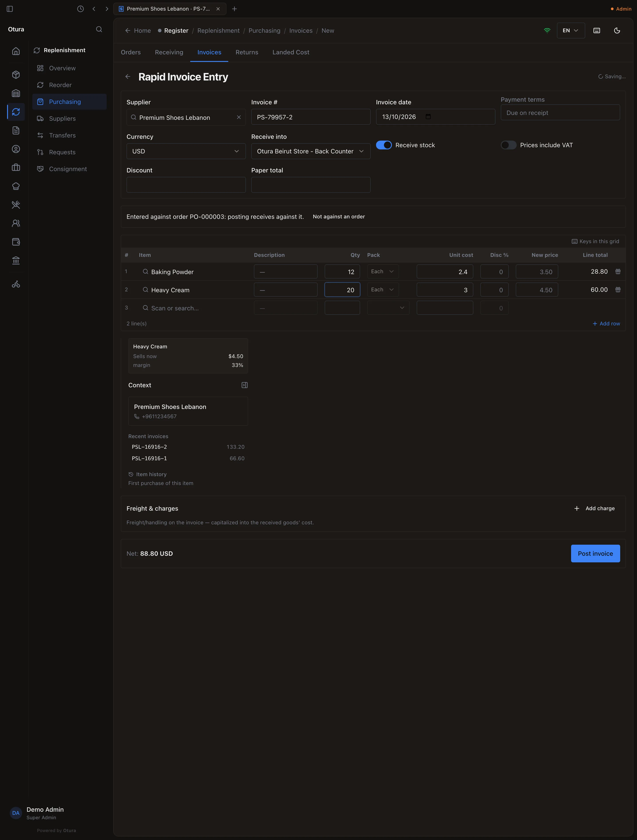The width and height of the screenshot is (637, 840).
Task: Click the gift icon on Baking Powder row
Action: (x=618, y=271)
